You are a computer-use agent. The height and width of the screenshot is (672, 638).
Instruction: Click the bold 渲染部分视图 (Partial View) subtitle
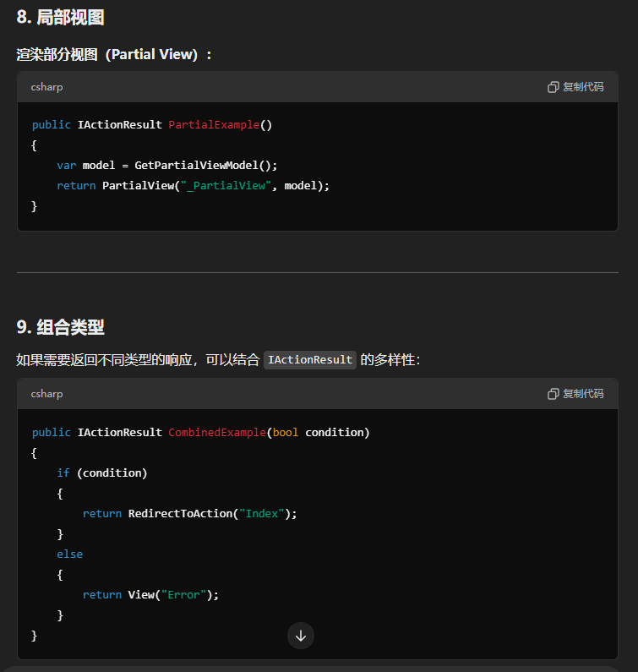click(113, 55)
